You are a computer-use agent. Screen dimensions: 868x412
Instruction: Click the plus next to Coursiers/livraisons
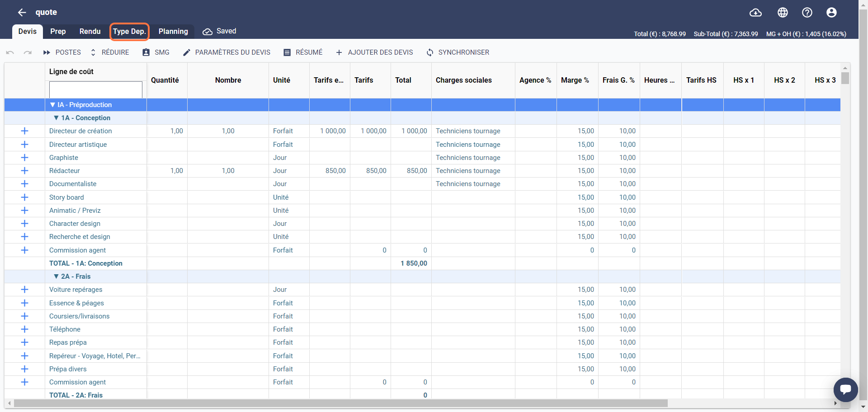25,316
